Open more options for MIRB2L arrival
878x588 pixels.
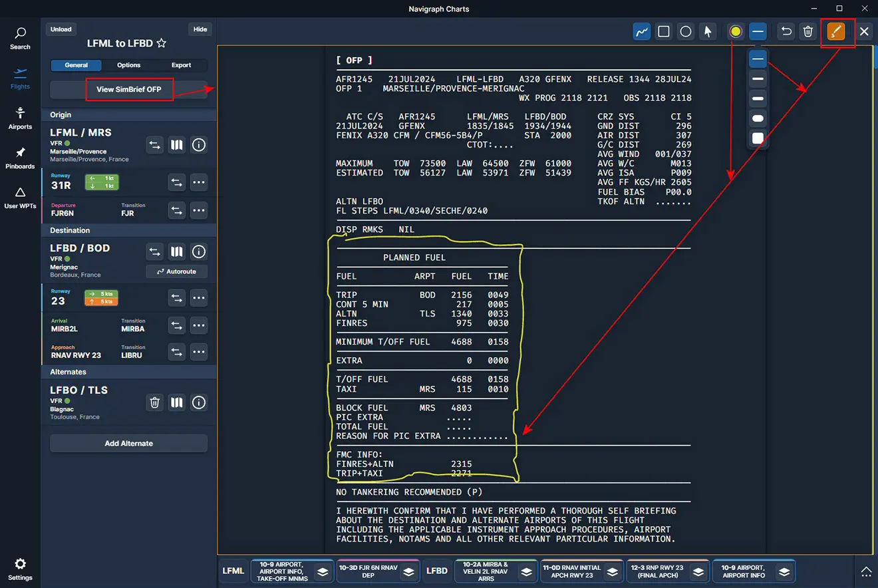pos(199,325)
